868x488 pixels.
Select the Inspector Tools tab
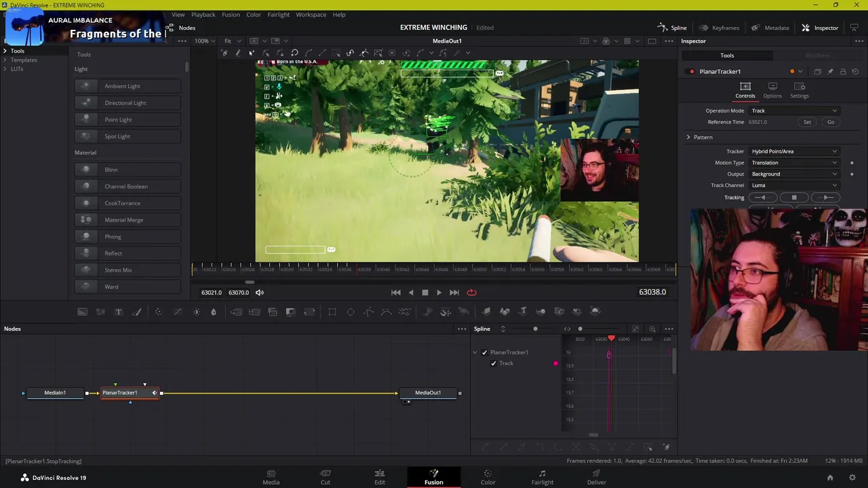[x=727, y=56]
